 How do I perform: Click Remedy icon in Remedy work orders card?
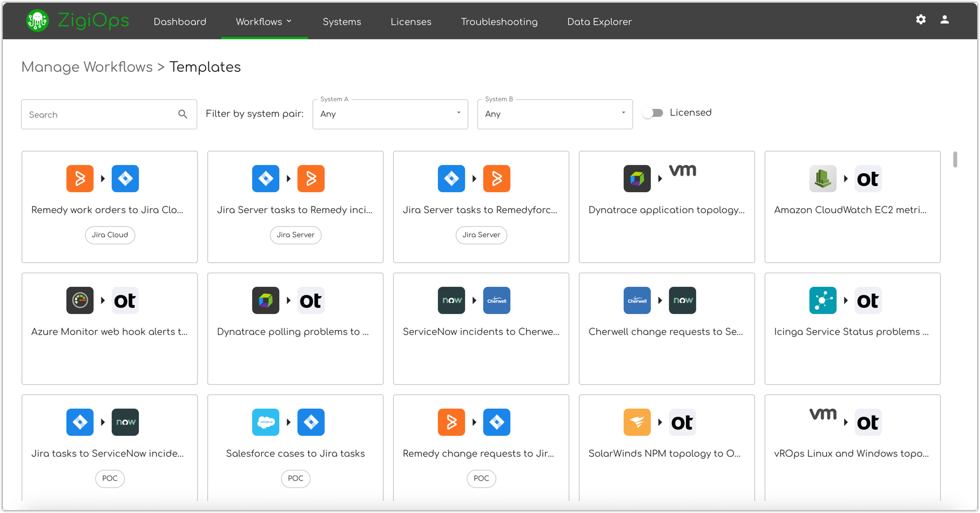click(80, 179)
